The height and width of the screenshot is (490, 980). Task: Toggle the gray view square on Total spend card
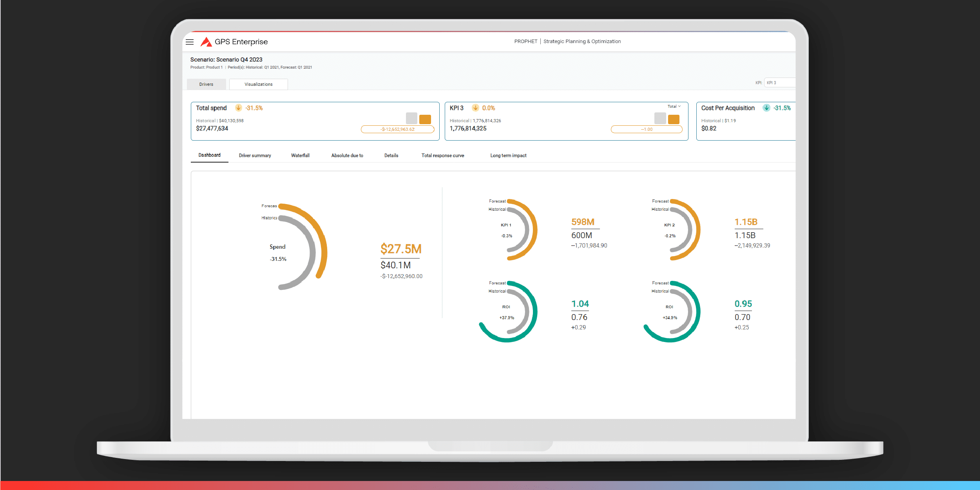point(411,119)
